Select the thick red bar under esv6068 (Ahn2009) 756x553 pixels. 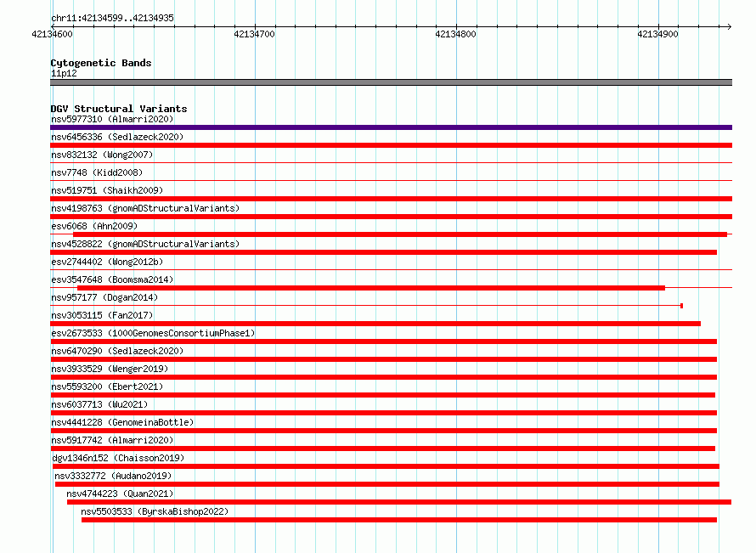click(400, 234)
